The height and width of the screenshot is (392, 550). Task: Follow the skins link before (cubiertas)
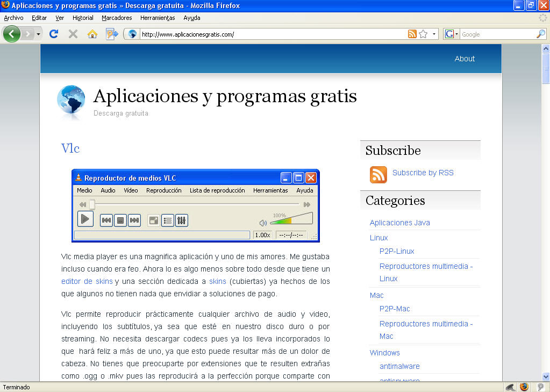[218, 281]
